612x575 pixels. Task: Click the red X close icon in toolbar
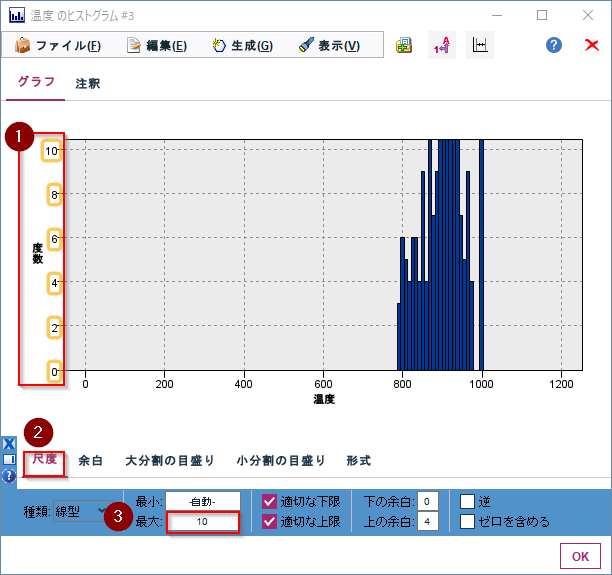[592, 45]
